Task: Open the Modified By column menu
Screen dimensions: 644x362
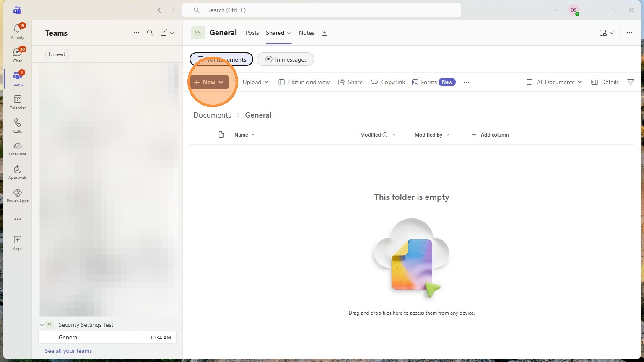Action: 432,135
